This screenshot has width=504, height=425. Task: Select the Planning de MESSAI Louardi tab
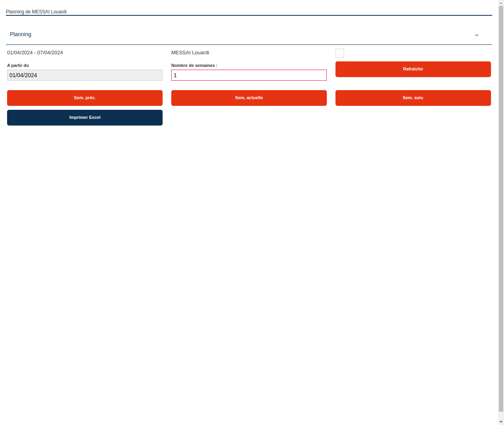36,12
